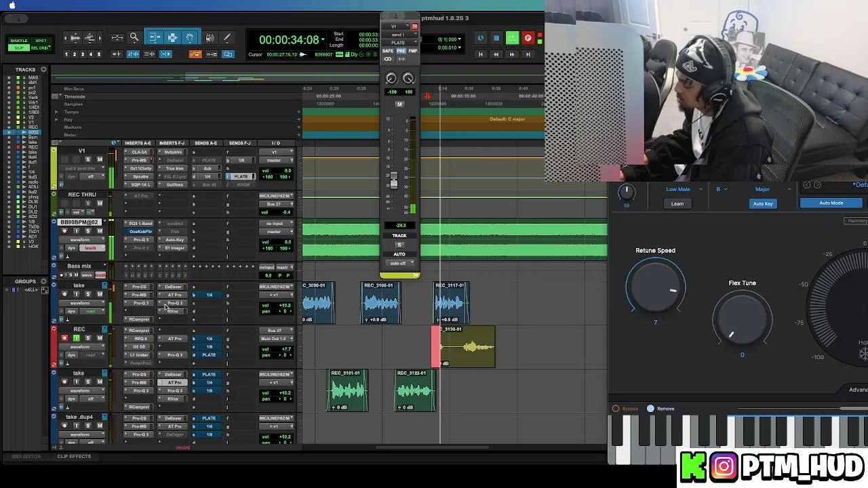Click the red Record transport button

pos(528,39)
